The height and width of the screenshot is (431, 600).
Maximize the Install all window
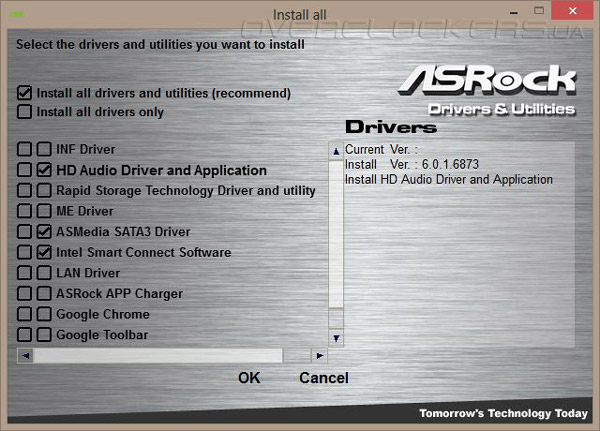539,11
